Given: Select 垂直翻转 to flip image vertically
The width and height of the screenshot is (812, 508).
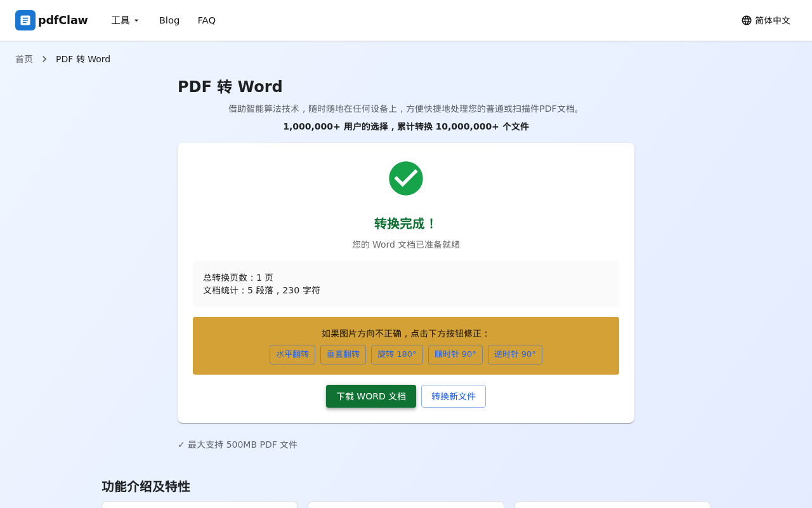Looking at the screenshot, I should point(343,354).
